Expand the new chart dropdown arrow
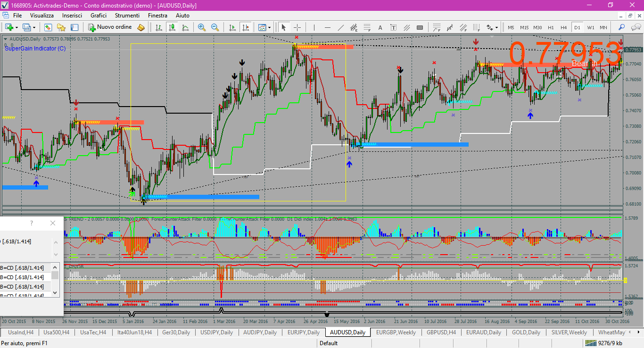 tap(17, 27)
